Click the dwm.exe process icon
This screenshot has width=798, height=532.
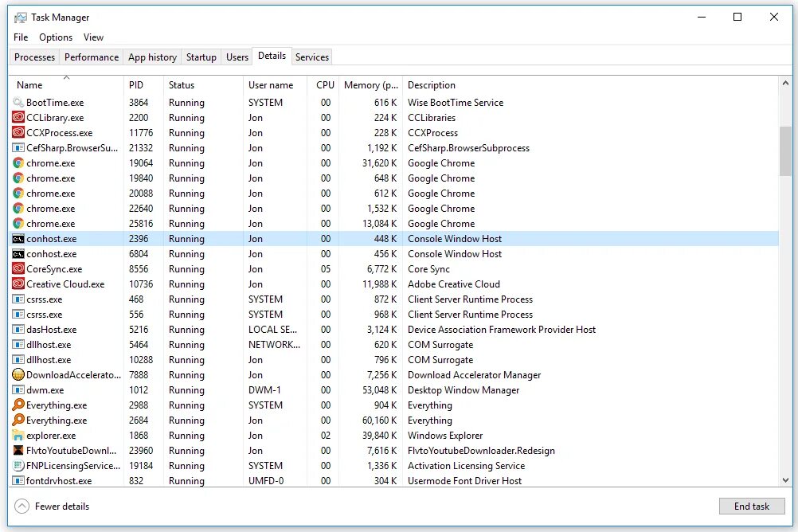18,390
